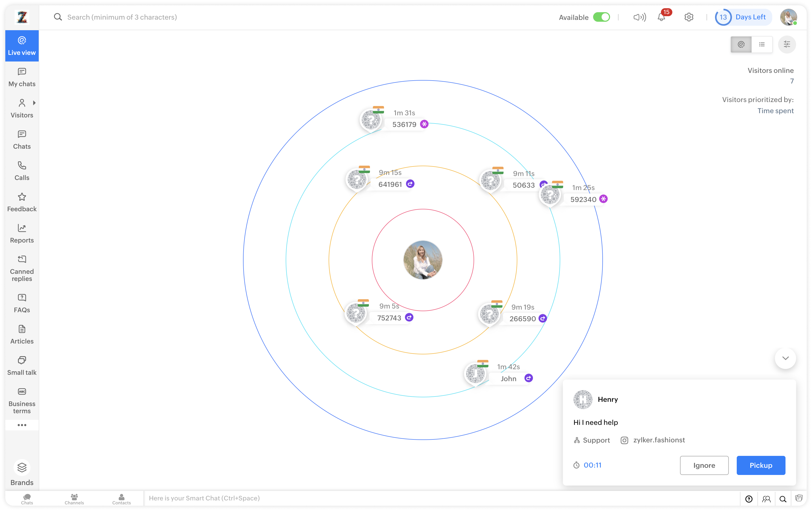Expand the Visitors submenu arrow
This screenshot has height=511, width=812.
tap(34, 103)
